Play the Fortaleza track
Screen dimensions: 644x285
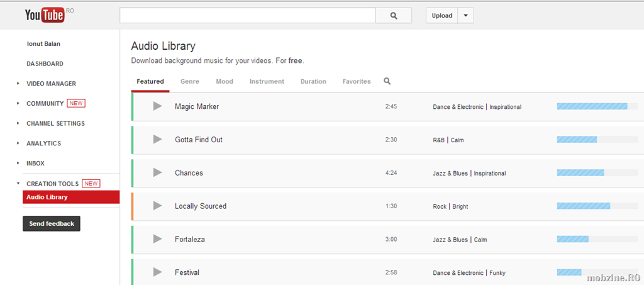click(x=158, y=239)
